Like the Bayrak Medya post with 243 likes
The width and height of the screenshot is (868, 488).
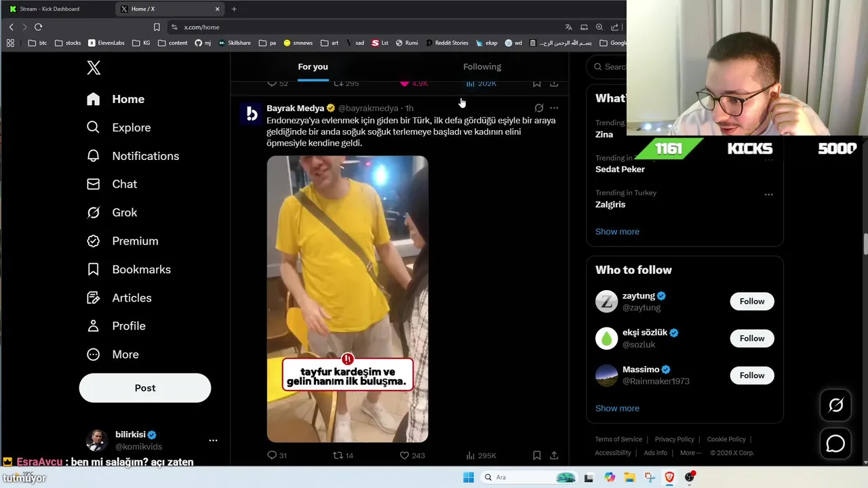coord(412,455)
